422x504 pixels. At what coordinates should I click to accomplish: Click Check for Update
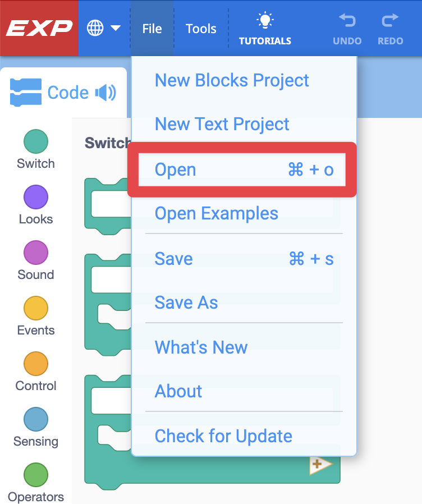(x=222, y=436)
